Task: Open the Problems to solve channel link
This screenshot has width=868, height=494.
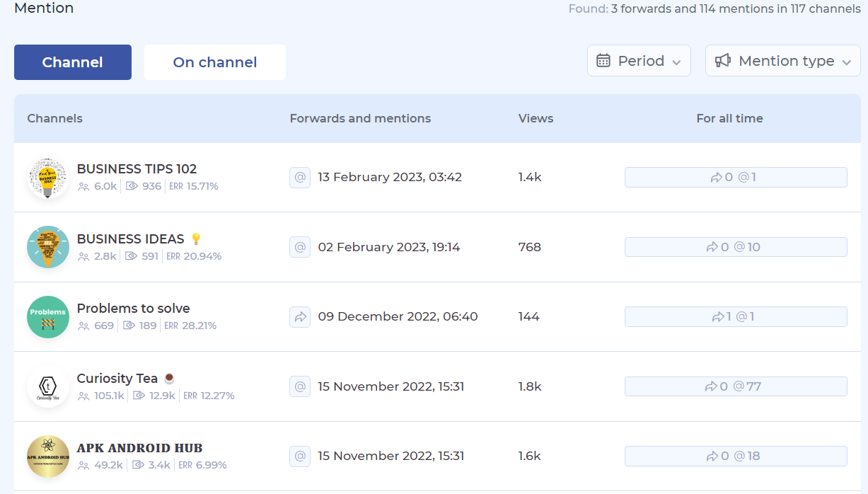Action: [x=133, y=308]
